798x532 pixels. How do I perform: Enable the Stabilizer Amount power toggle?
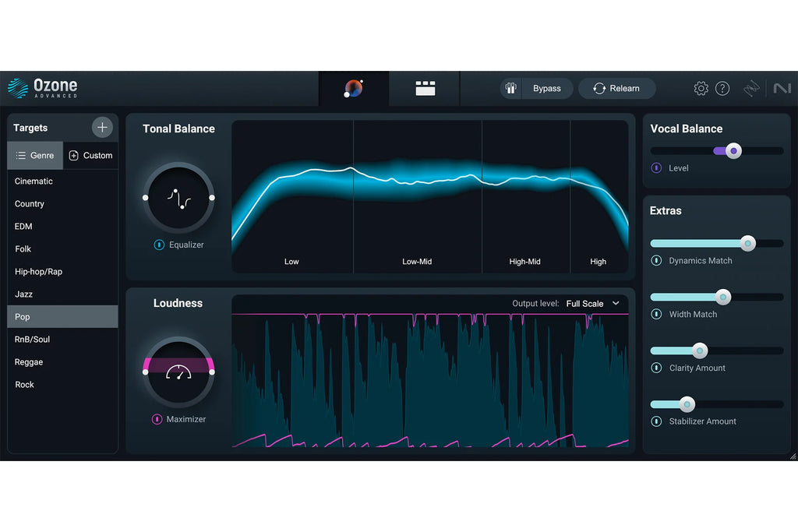(x=657, y=421)
